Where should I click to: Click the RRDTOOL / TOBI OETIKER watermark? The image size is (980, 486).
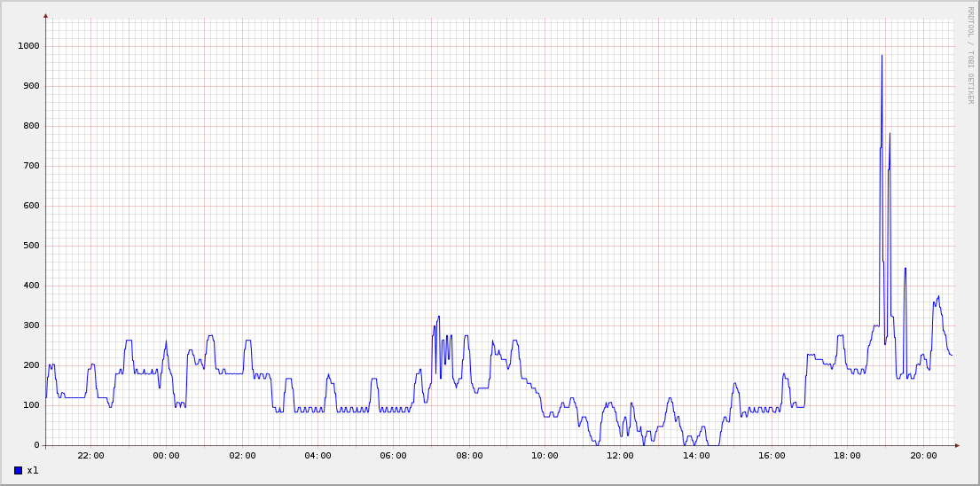[970, 55]
